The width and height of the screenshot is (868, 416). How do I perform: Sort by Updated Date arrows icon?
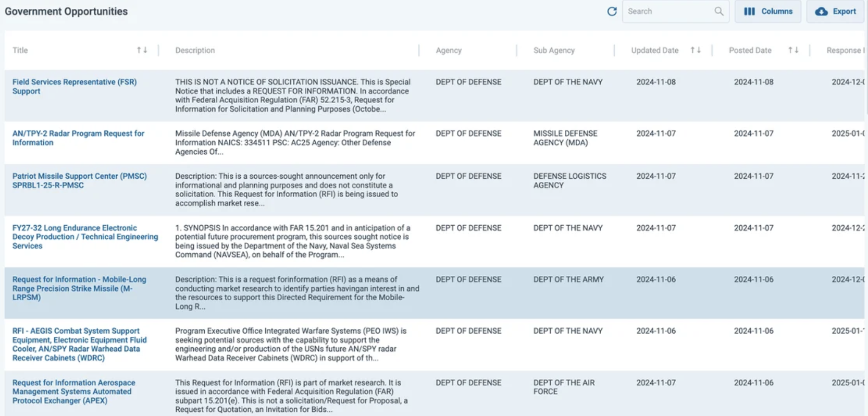click(x=696, y=50)
